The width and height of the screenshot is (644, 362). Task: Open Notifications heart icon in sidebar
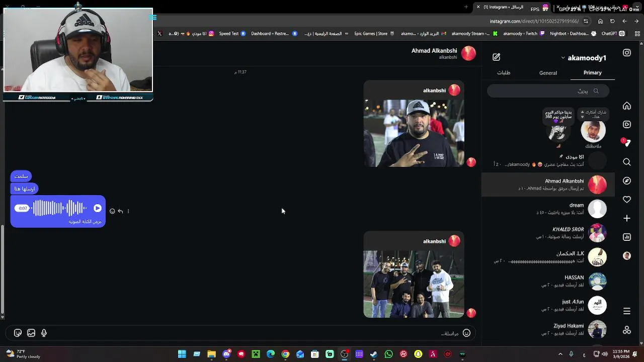[627, 200]
